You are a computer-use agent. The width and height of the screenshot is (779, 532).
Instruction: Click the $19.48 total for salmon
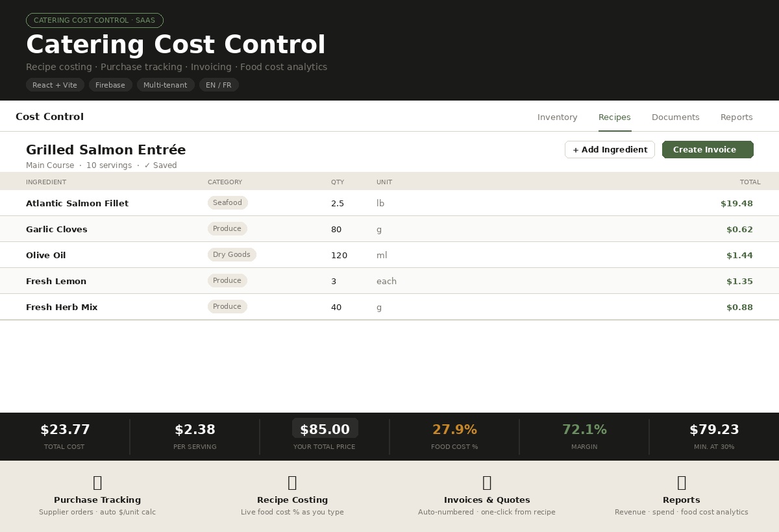(x=737, y=203)
